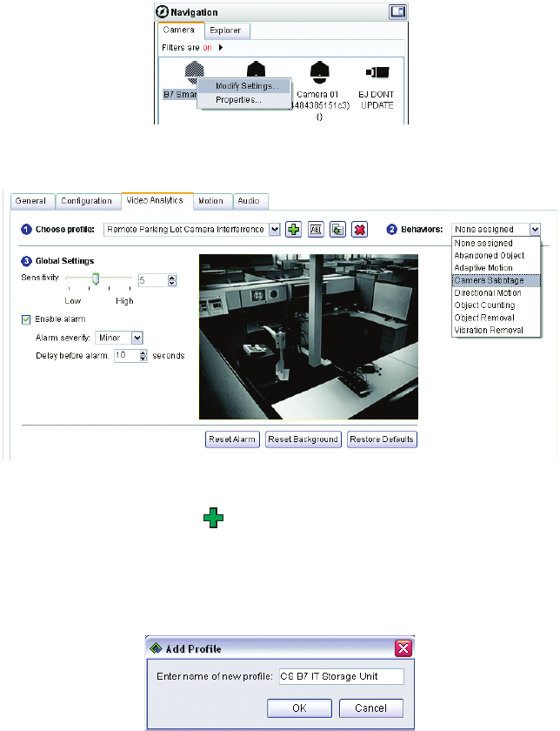Add a new profile with green plus button
560x731 pixels.
coord(294,230)
